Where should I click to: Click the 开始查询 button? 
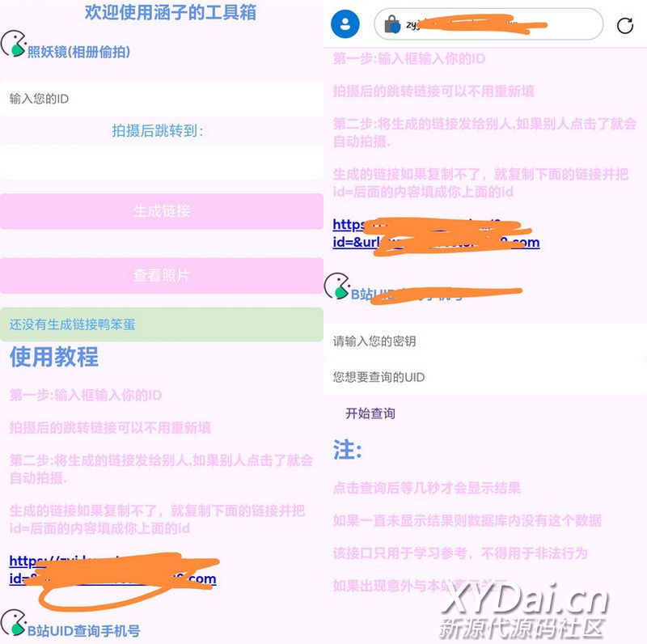click(370, 413)
